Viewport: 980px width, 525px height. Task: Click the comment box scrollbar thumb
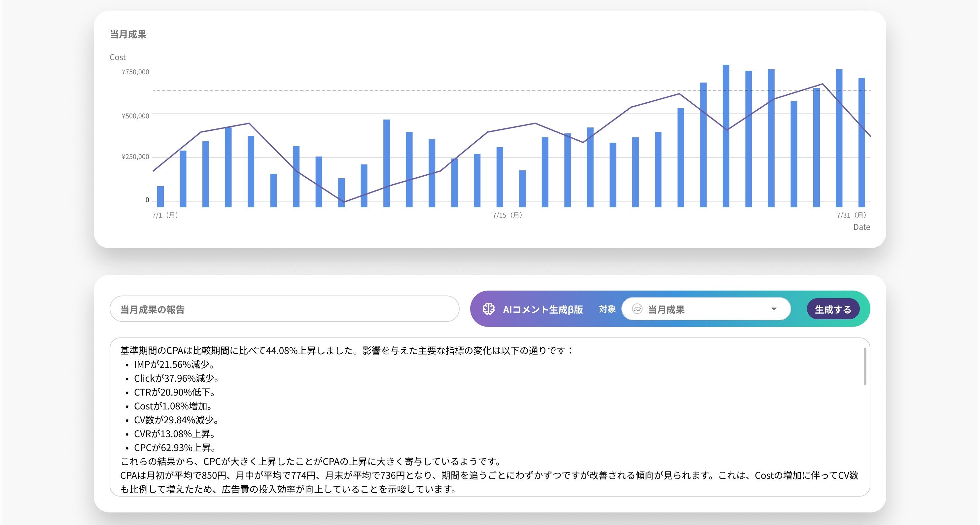pos(865,366)
